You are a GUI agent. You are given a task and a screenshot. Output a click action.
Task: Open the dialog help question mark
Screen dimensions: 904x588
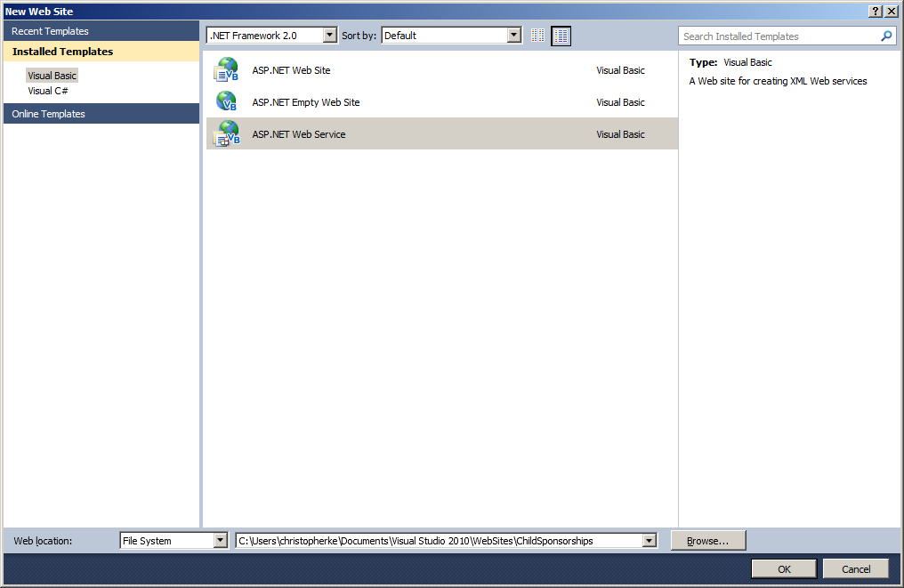[x=876, y=12]
